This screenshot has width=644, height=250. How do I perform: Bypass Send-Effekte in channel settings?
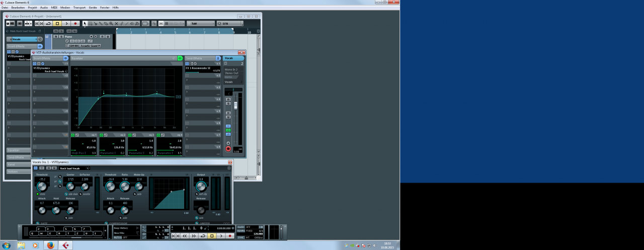pos(218,58)
